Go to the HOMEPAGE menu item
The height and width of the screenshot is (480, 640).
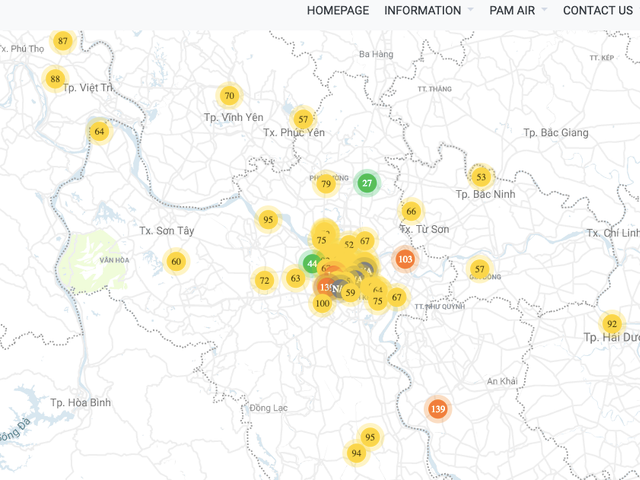(x=338, y=10)
